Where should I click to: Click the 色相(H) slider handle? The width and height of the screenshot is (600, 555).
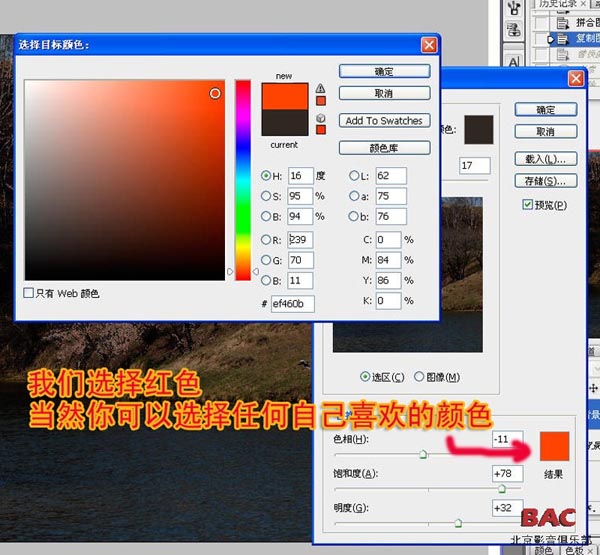point(423,454)
